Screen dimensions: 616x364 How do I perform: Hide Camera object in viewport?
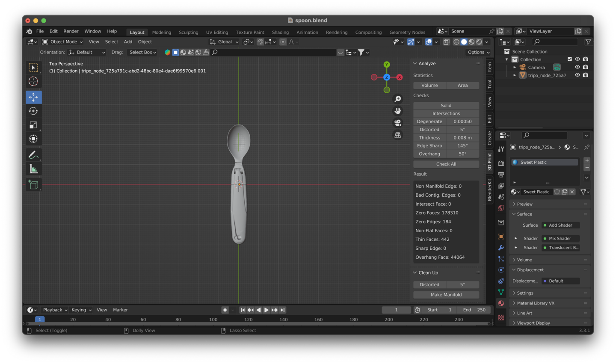point(577,67)
